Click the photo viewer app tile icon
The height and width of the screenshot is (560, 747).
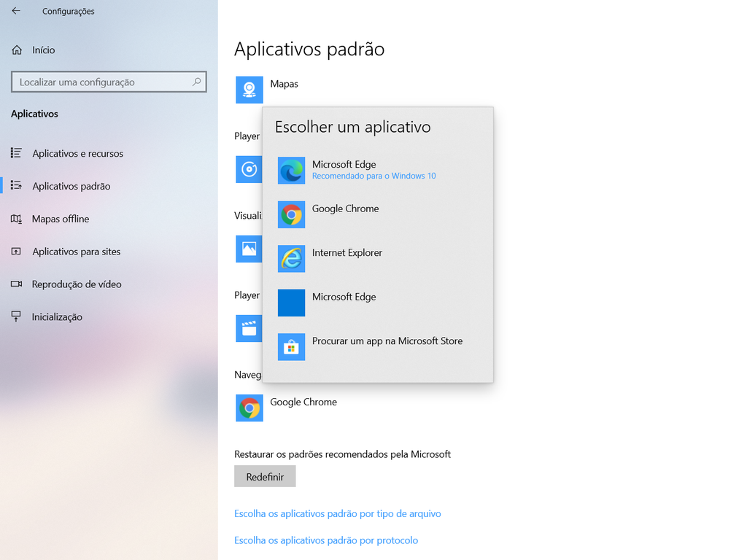tap(249, 249)
